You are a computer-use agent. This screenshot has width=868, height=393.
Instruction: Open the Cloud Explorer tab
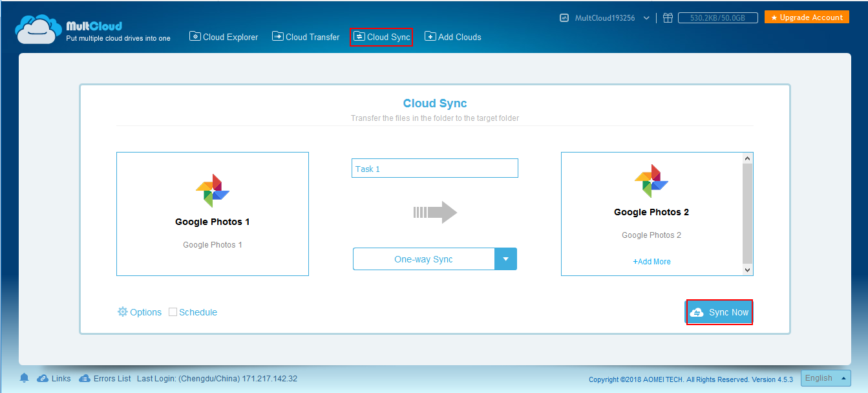click(224, 37)
